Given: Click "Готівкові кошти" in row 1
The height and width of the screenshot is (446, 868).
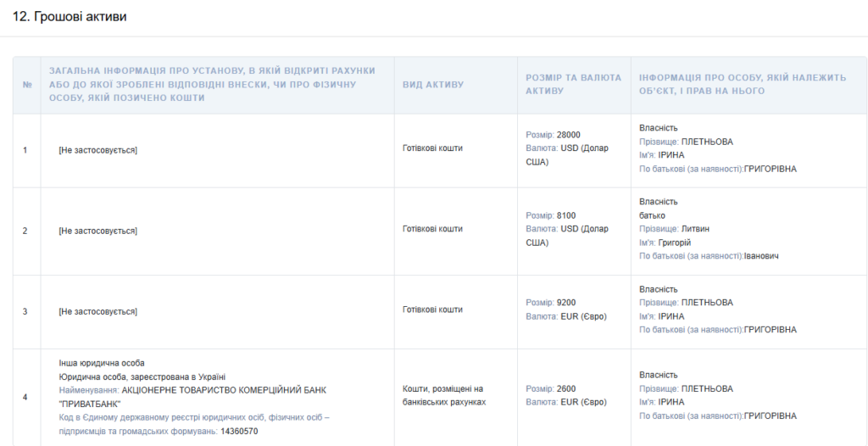Looking at the screenshot, I should (432, 148).
